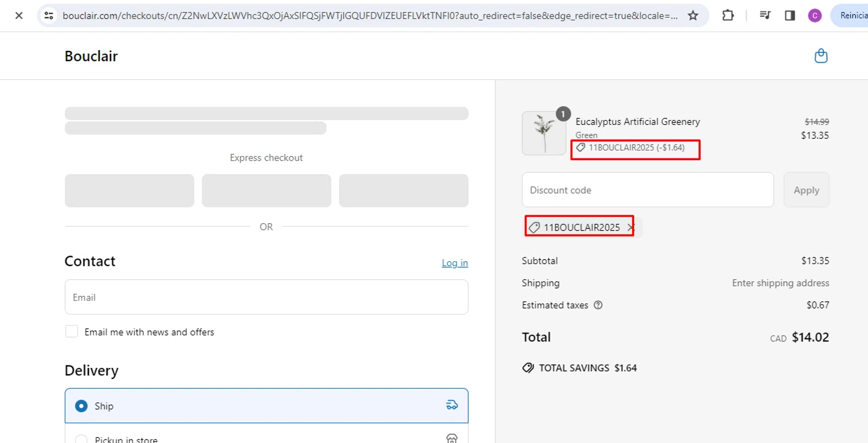Focus the Discount code input field

click(648, 190)
